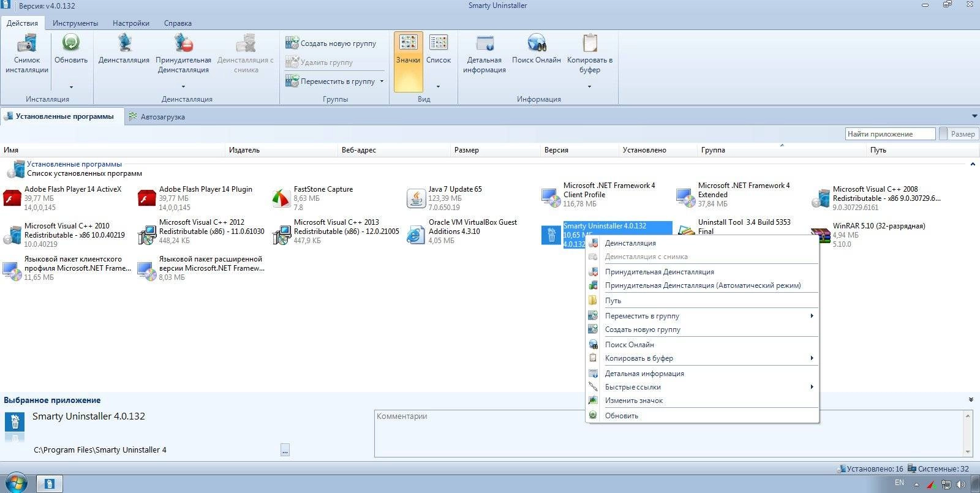The width and height of the screenshot is (980, 493).
Task: Collapse the Установленные программы group
Action: click(x=973, y=164)
